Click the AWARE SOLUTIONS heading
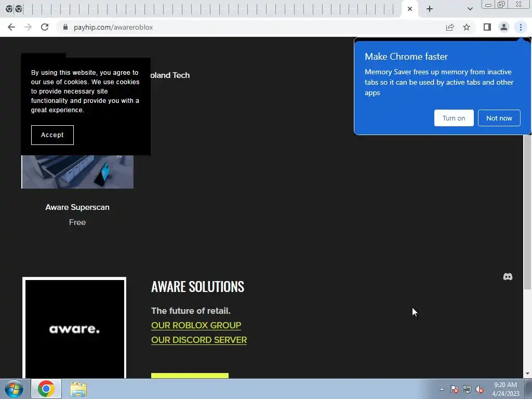The image size is (532, 399). tap(197, 287)
